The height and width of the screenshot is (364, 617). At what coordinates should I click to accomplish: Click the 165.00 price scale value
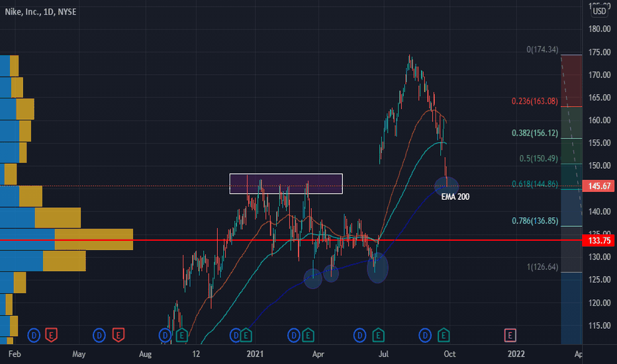click(x=600, y=97)
